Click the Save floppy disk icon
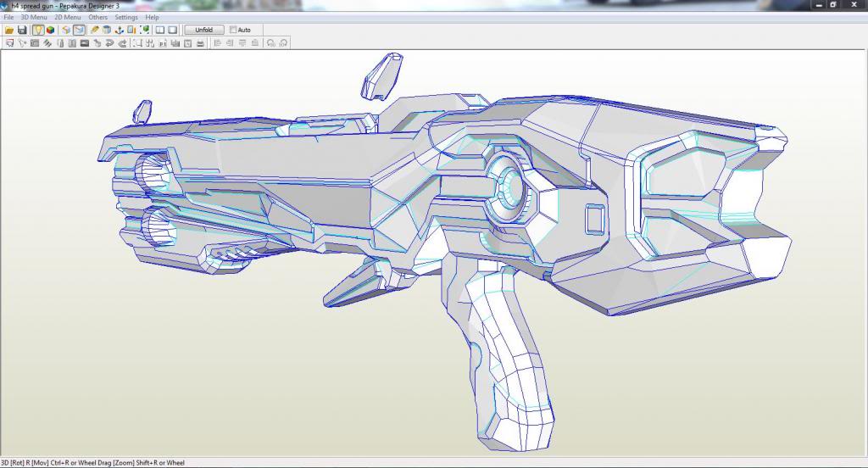This screenshot has width=868, height=468. 22,30
